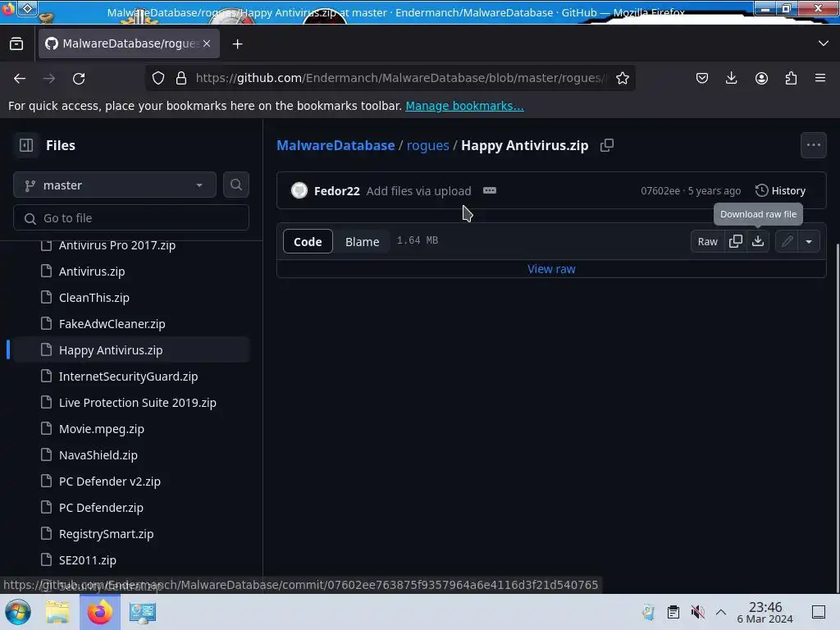The height and width of the screenshot is (630, 840).
Task: List all tabs dropdown chevron
Action: 824,43
